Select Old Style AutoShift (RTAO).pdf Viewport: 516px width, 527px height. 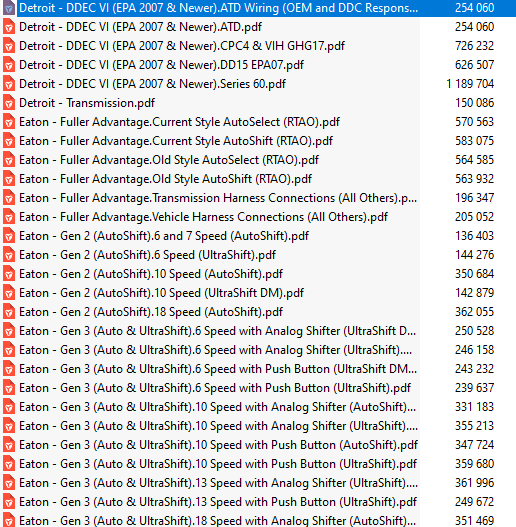point(165,179)
